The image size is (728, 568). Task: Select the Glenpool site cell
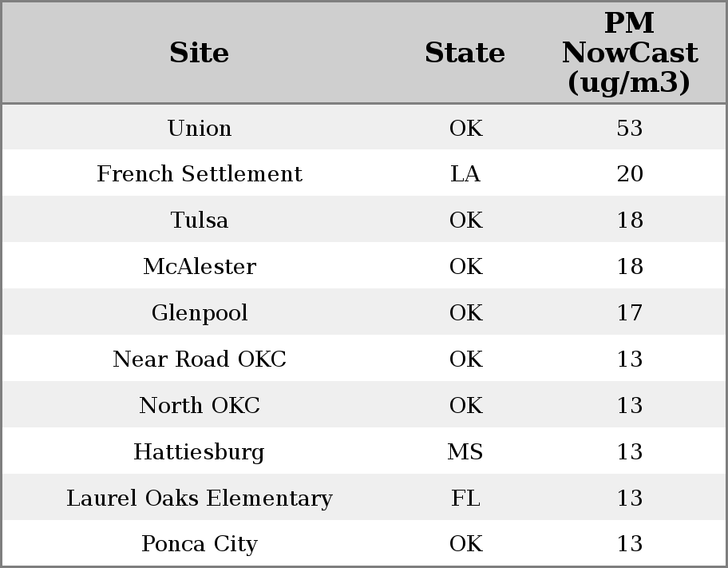pyautogui.click(x=200, y=313)
